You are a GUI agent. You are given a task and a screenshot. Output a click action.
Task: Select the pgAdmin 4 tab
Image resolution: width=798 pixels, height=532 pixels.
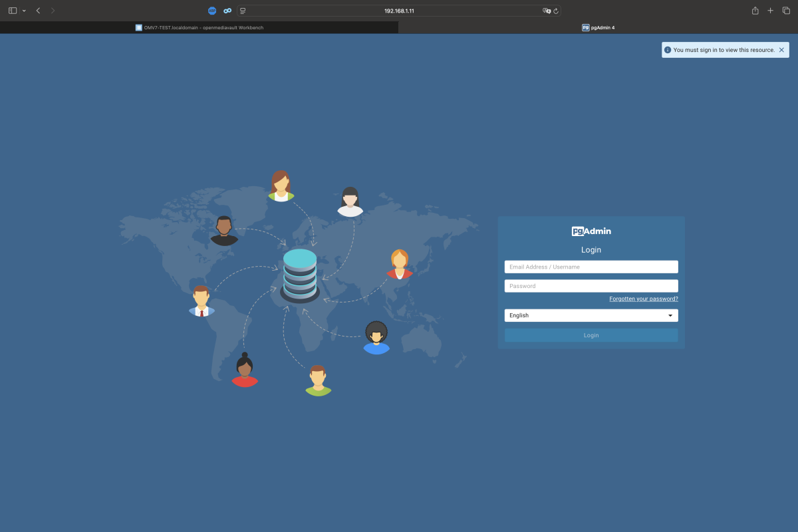[x=598, y=27]
